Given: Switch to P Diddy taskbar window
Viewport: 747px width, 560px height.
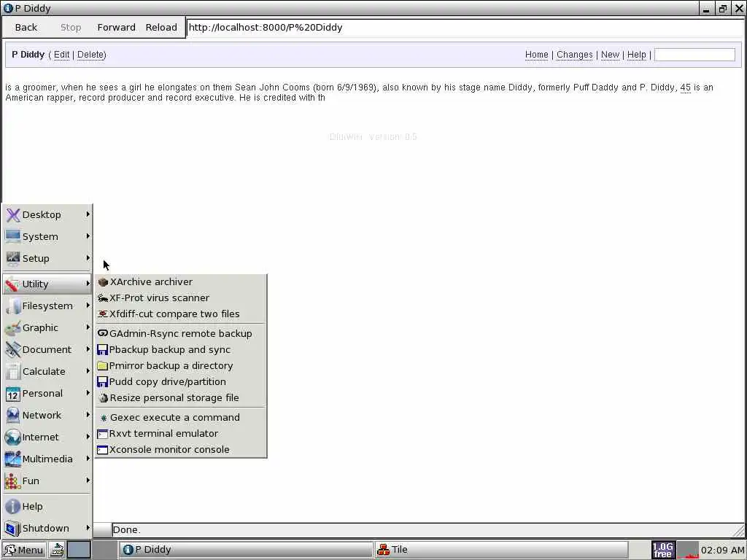Looking at the screenshot, I should (x=247, y=550).
